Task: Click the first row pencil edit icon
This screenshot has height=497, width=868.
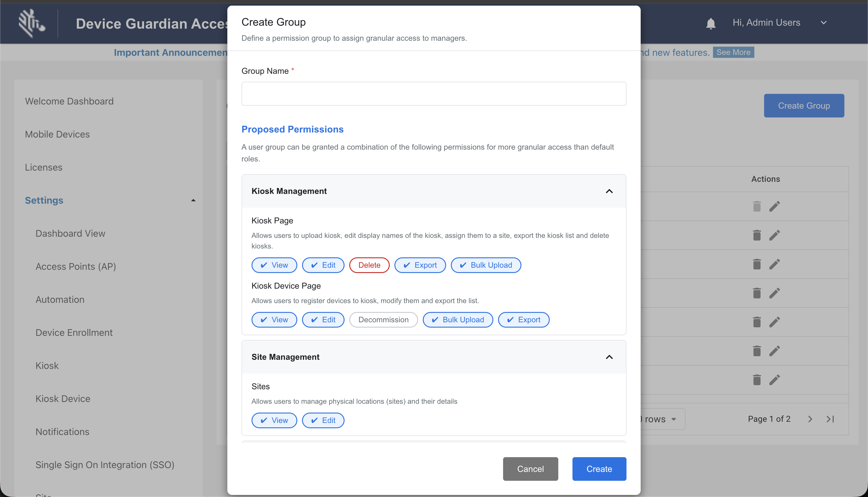Action: [x=774, y=206]
